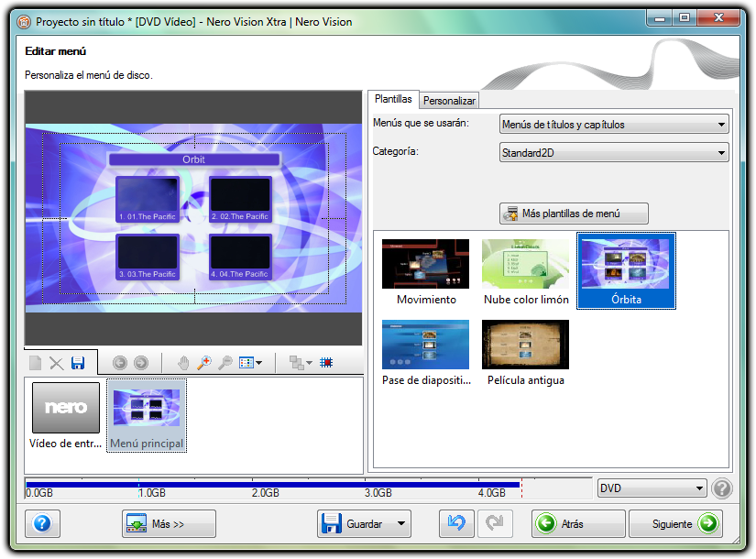Select the Pase de diapositivas template
Screen dimensions: 756x559
click(426, 353)
